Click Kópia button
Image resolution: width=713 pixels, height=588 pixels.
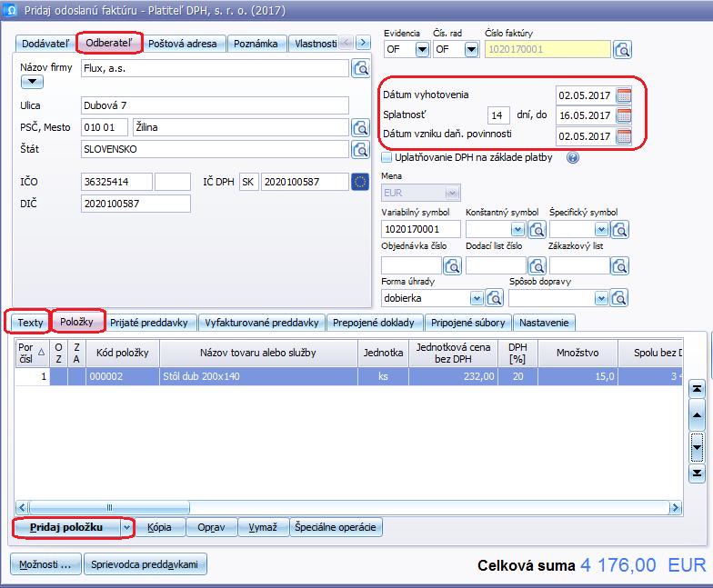pos(160,527)
